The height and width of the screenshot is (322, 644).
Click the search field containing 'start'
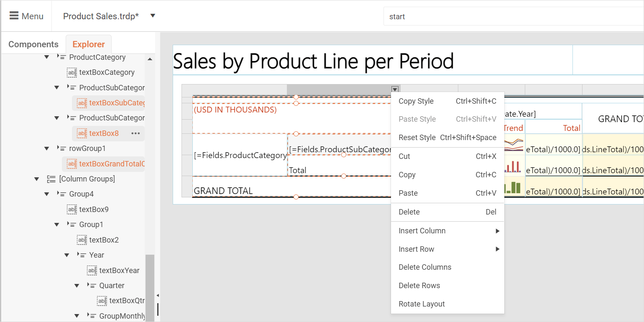(x=514, y=16)
